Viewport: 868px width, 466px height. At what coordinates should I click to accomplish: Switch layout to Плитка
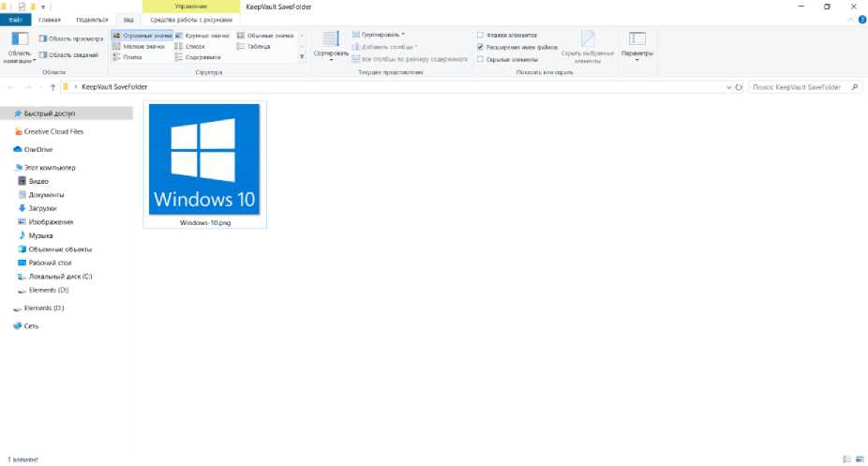point(127,57)
